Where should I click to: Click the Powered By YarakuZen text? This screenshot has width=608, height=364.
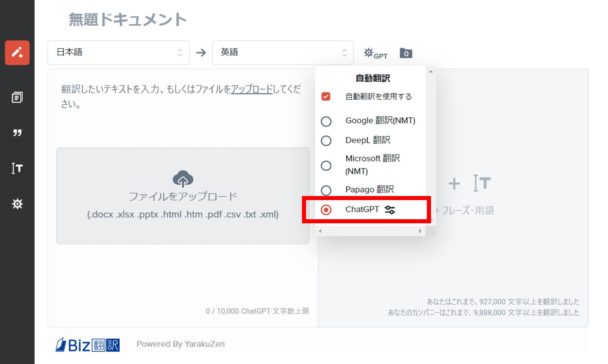[181, 344]
